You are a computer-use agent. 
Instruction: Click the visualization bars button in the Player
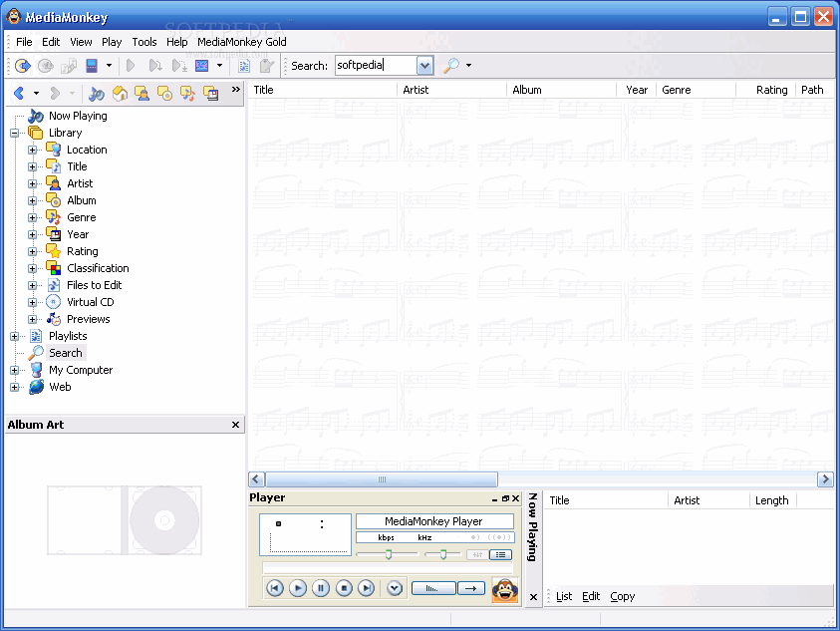pos(433,588)
